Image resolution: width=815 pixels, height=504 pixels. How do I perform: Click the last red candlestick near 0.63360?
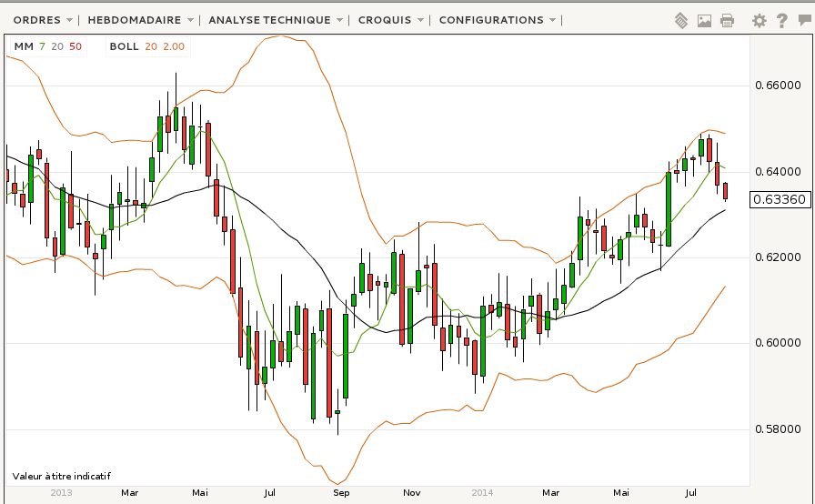tap(726, 191)
